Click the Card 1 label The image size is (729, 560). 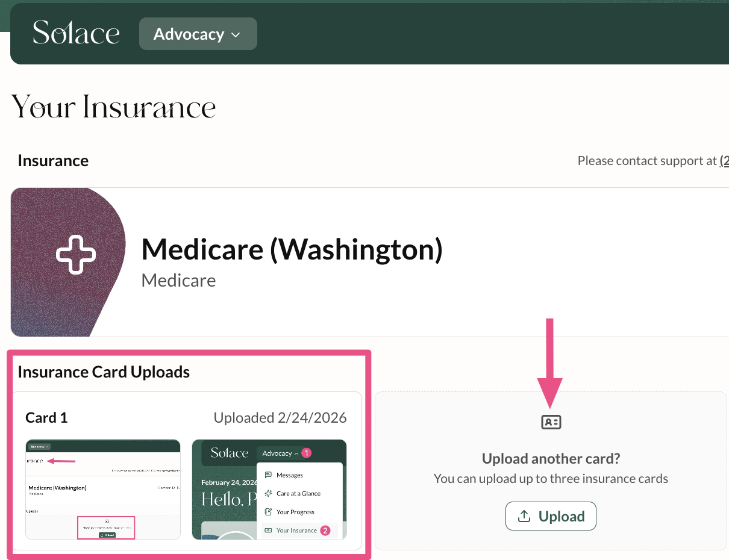click(46, 418)
